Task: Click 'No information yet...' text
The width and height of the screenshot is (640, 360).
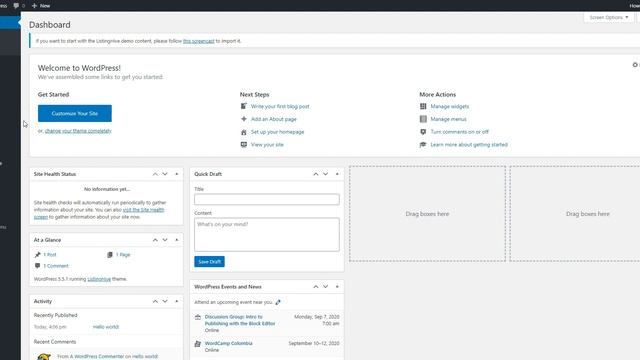Action: tap(107, 189)
